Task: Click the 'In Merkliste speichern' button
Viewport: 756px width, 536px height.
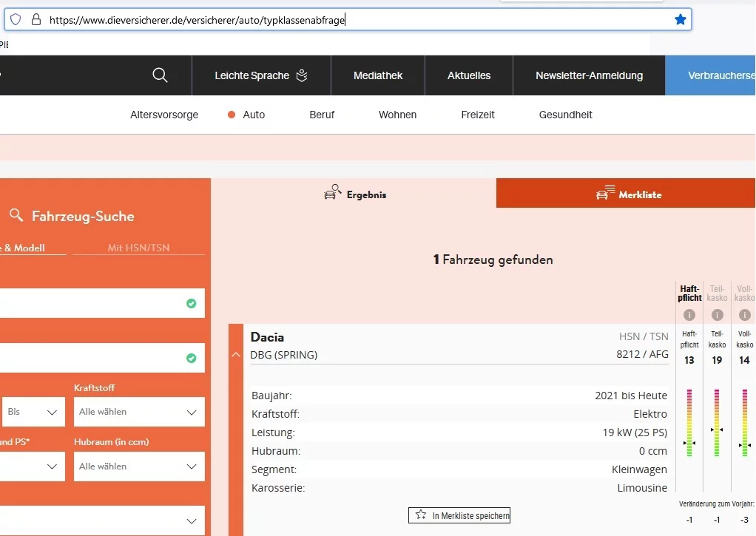Action: (x=459, y=515)
